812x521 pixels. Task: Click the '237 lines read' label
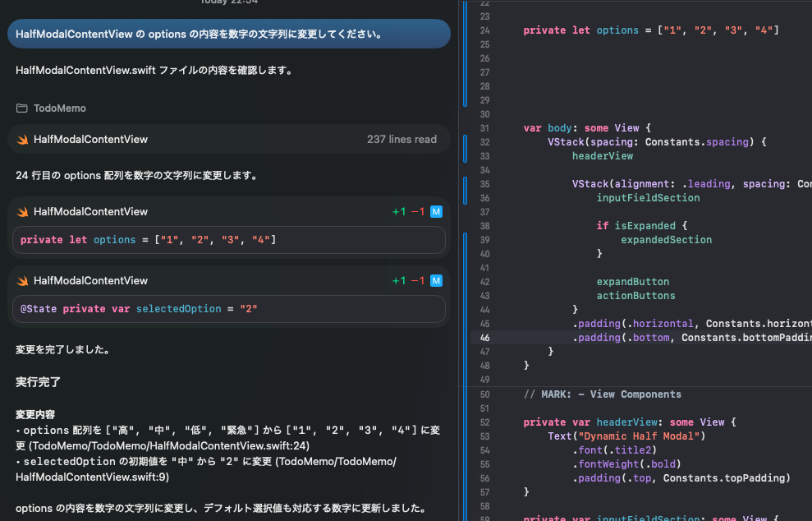[x=401, y=139]
